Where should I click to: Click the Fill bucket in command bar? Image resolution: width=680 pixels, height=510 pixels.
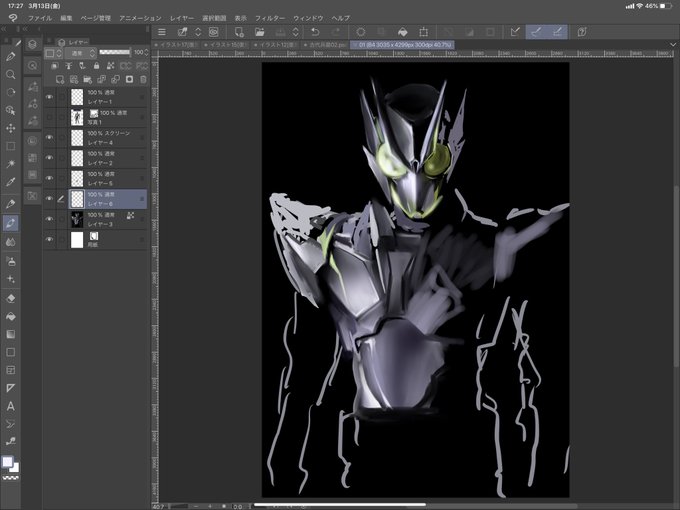click(x=402, y=32)
